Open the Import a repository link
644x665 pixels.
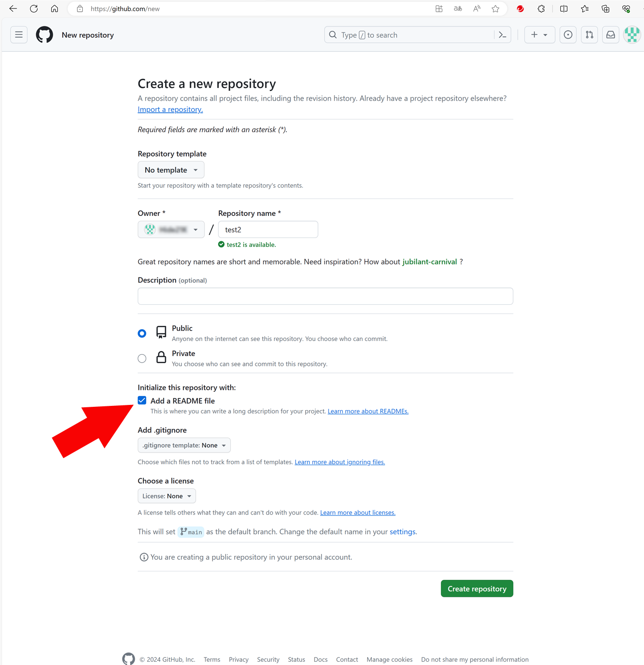tap(170, 109)
